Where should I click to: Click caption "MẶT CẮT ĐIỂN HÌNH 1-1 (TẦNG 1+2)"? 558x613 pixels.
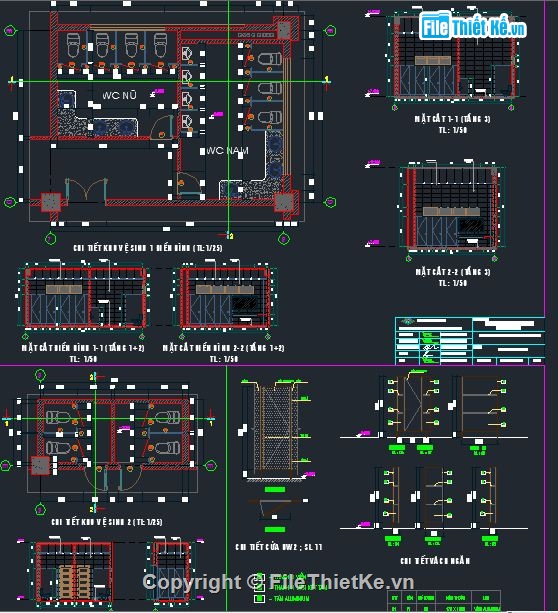[x=83, y=348]
